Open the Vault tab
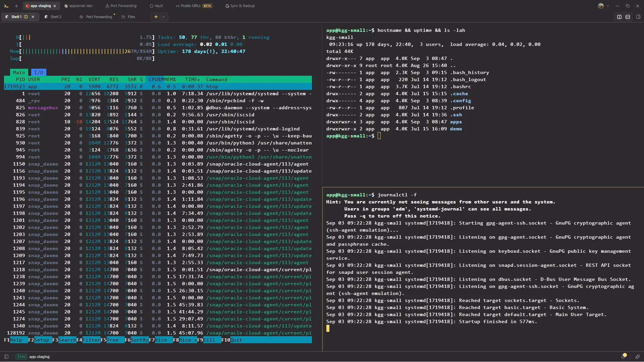The width and height of the screenshot is (644, 362). click(156, 6)
